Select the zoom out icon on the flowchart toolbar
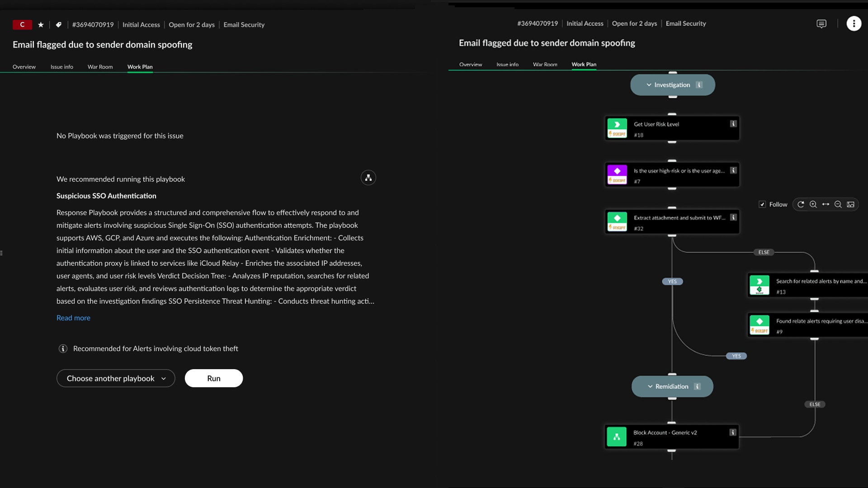This screenshot has width=868, height=488. tap(839, 204)
